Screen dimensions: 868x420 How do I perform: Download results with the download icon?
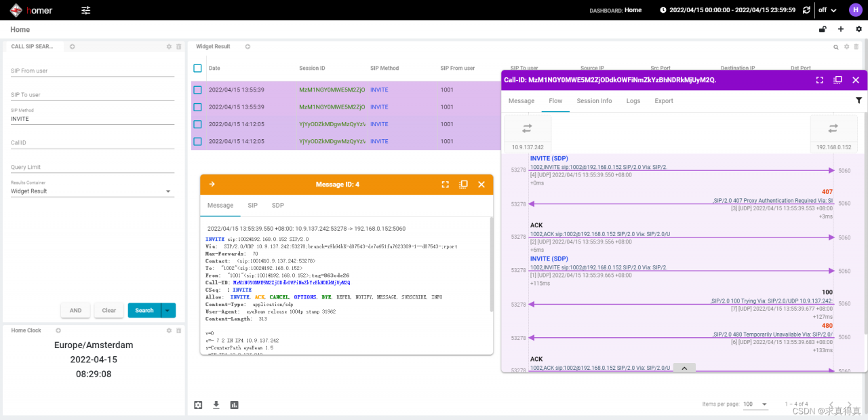coord(216,405)
